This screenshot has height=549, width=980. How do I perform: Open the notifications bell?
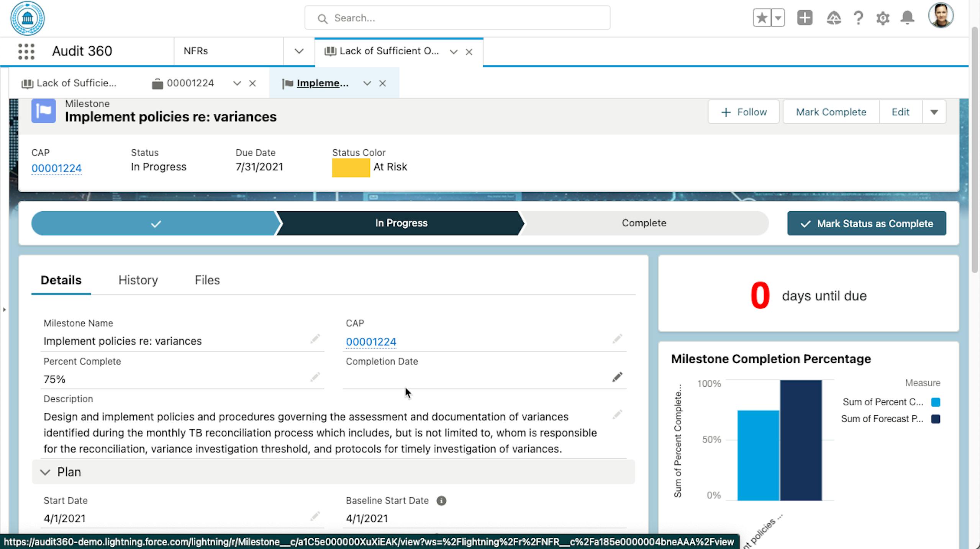907,18
